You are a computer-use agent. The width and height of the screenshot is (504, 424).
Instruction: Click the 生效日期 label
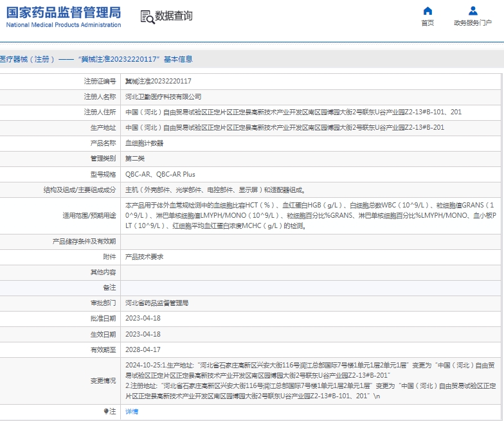pyautogui.click(x=103, y=334)
